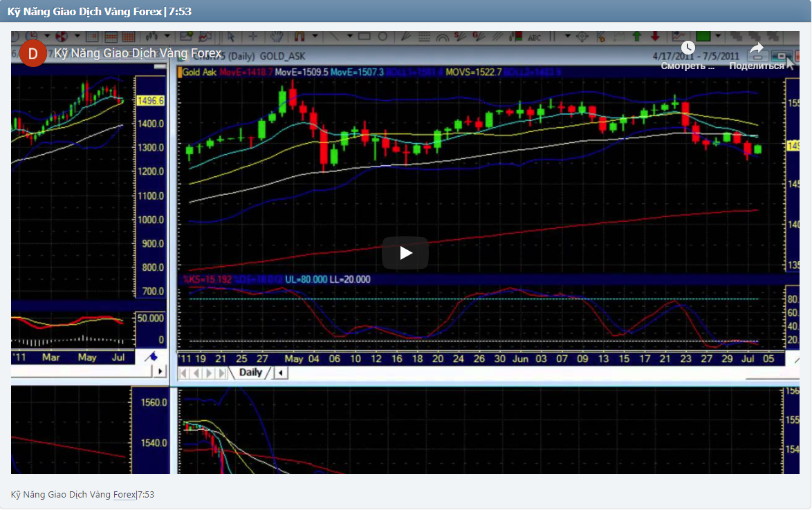Screen dimensions: 812x510
Task: Choose the crosshair cursor tool
Action: pos(253,37)
